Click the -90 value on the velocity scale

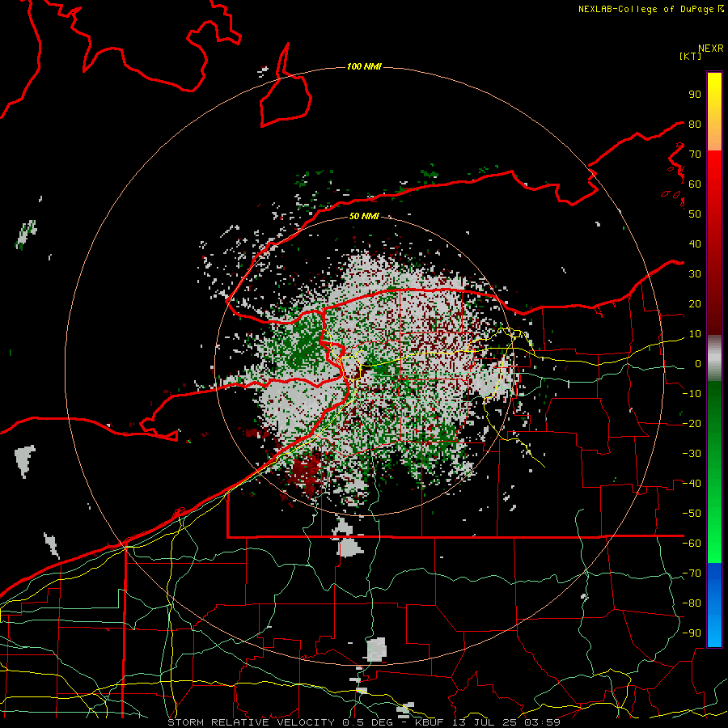[692, 633]
